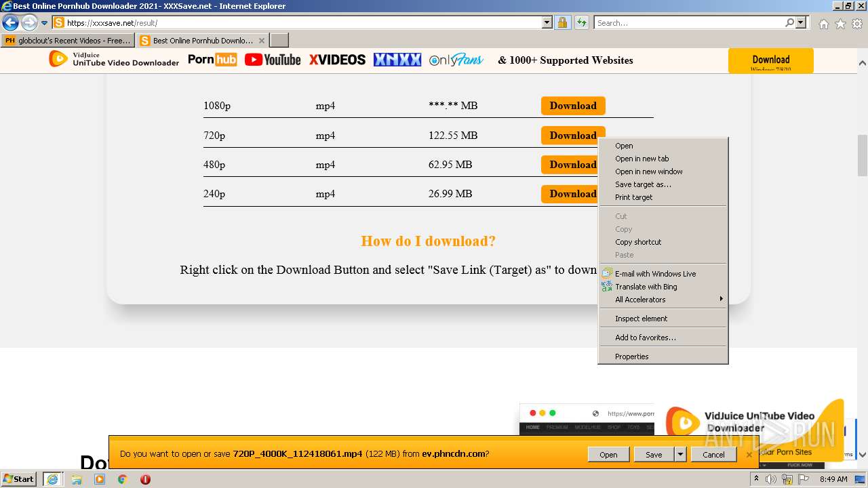Viewport: 868px width, 488px height.
Task: Click the search magnifier icon
Action: pos(789,23)
